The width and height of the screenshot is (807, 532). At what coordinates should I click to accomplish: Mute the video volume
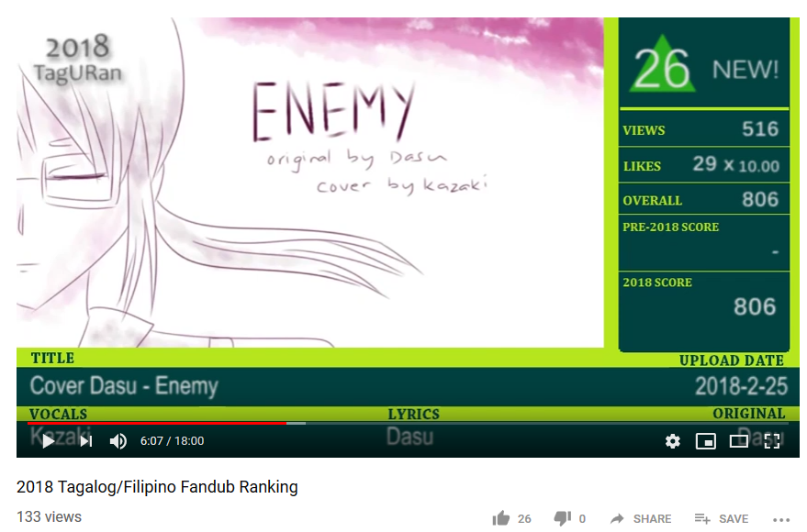click(118, 441)
